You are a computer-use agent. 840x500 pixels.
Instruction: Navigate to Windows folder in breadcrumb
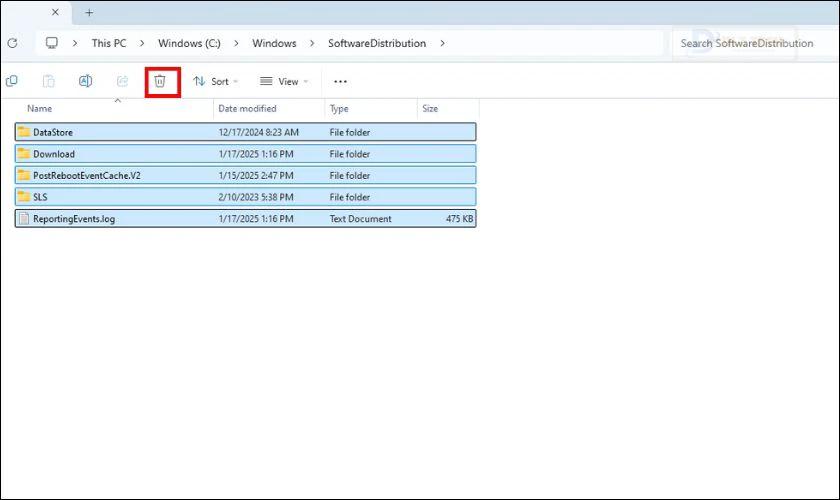coord(274,43)
